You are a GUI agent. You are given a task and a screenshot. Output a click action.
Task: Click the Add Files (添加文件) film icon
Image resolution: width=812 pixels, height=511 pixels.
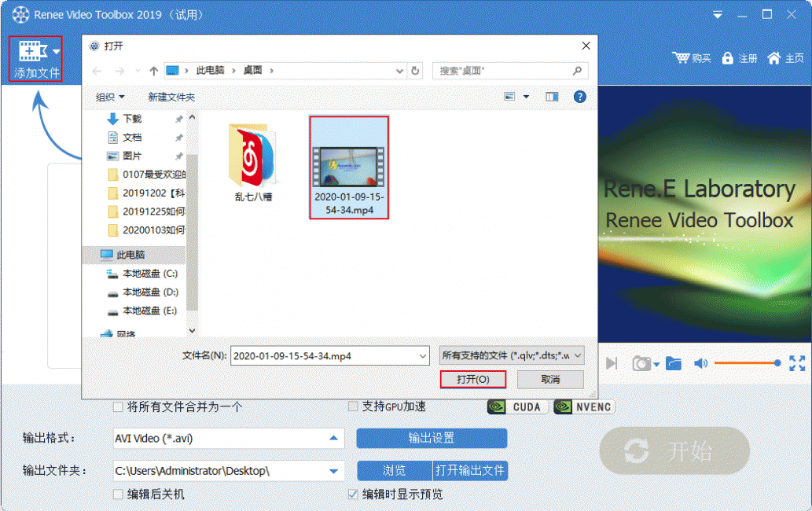33,51
